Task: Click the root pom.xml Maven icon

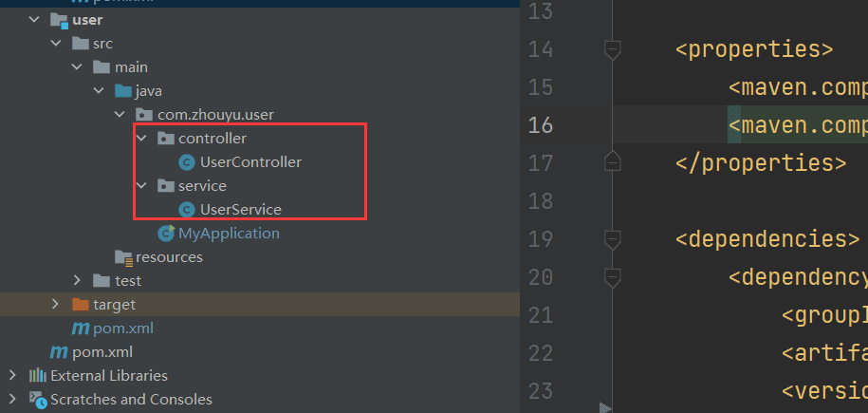Action: tap(59, 352)
